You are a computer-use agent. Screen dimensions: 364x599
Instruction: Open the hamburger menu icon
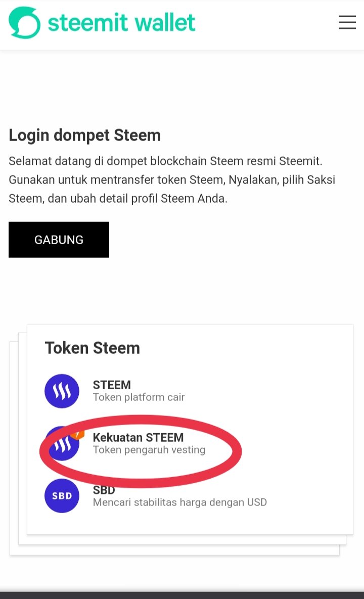point(347,23)
